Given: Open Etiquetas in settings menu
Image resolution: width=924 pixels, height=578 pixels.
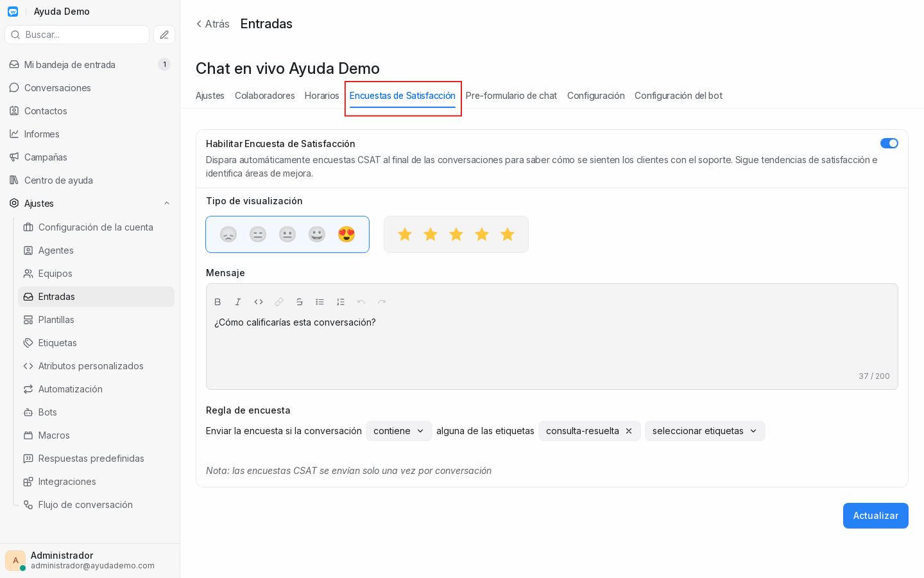Looking at the screenshot, I should click(x=96, y=343).
